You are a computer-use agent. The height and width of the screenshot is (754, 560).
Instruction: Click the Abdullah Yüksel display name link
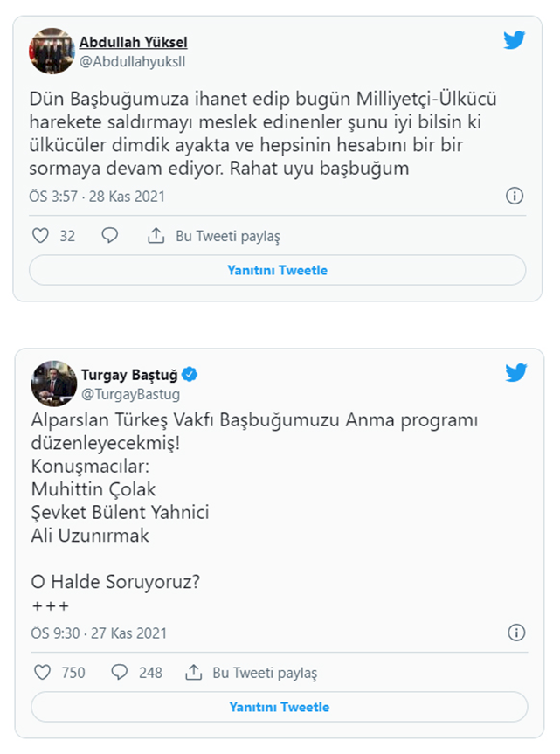point(133,42)
